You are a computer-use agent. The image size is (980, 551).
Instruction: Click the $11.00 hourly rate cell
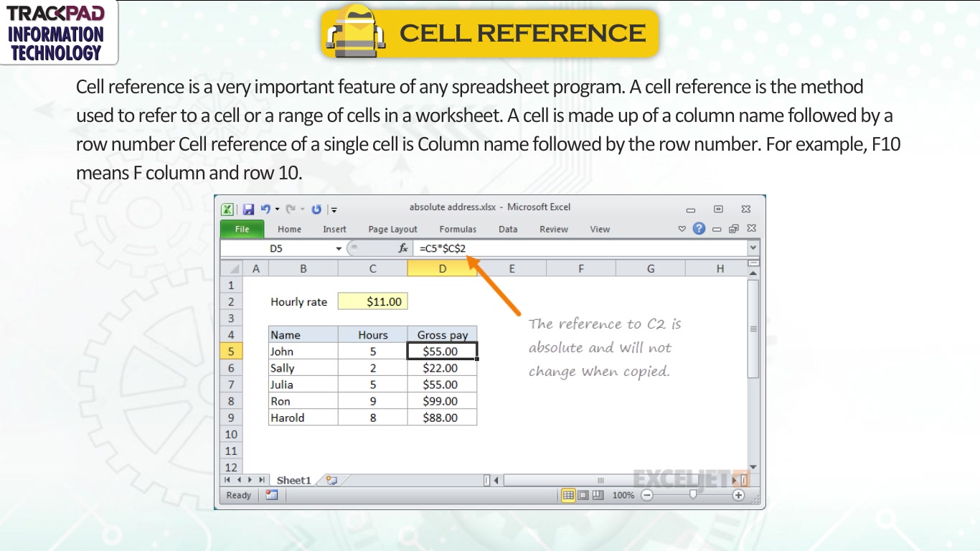[x=372, y=302]
